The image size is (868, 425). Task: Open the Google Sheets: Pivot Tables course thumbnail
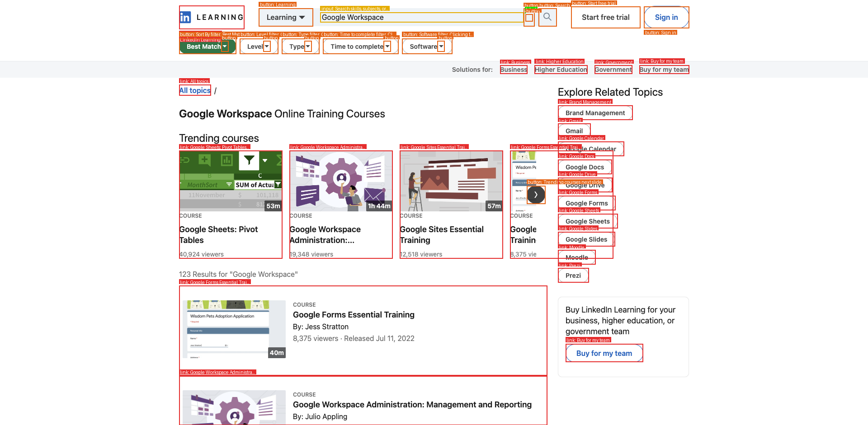point(231,182)
